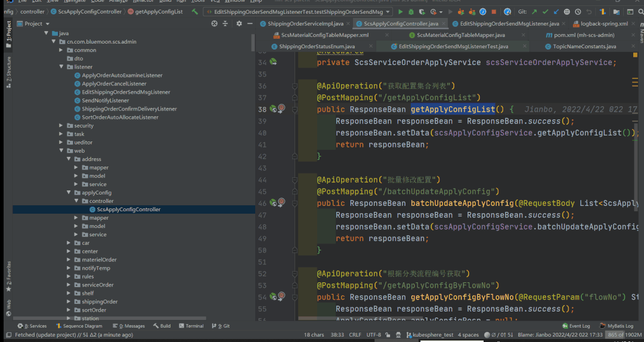Expand the security folder in project tree
The height and width of the screenshot is (342, 644).
tap(61, 125)
